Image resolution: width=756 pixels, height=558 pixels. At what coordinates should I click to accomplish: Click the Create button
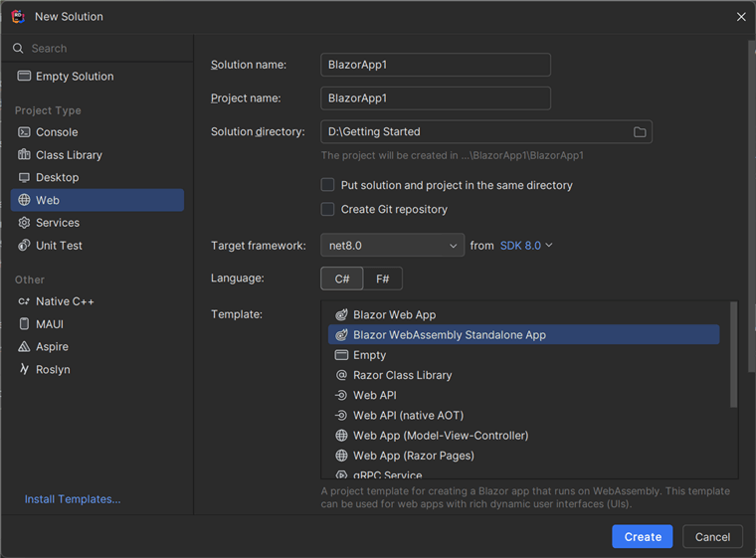(643, 537)
